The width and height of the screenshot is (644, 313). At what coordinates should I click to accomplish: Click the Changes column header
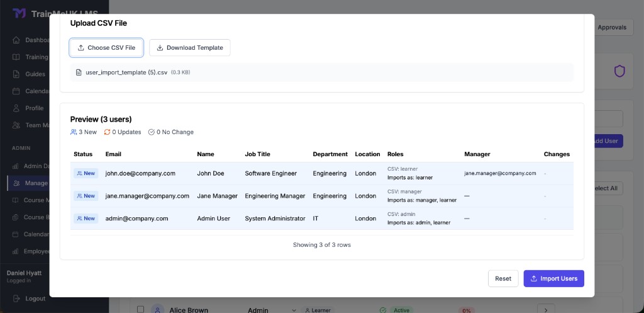click(x=557, y=154)
